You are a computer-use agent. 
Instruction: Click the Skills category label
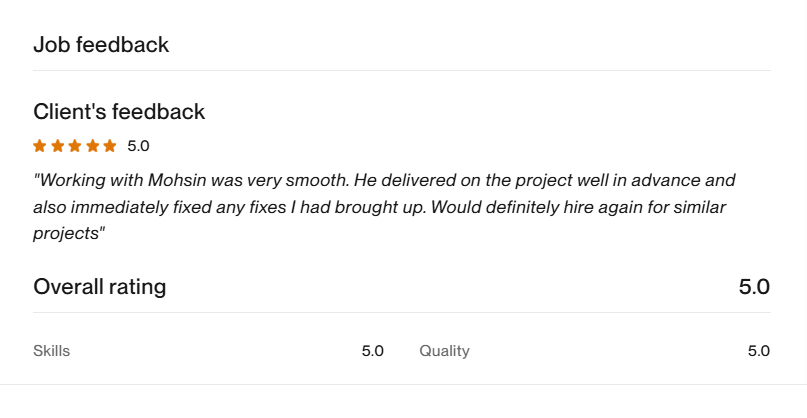coord(51,351)
